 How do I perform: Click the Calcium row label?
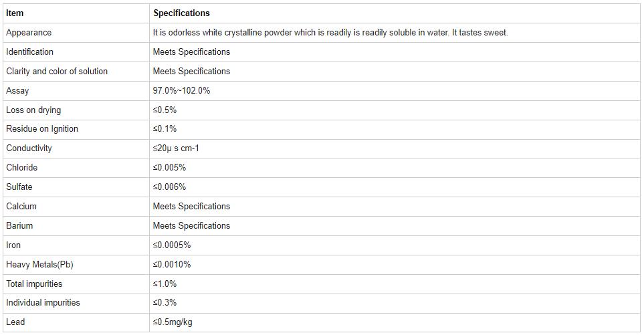(x=21, y=206)
